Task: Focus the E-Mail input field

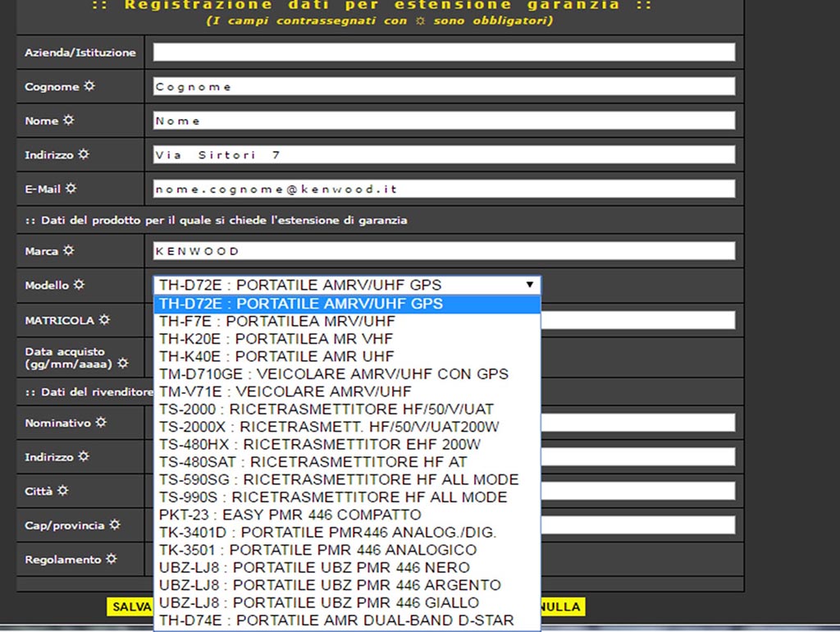Action: click(x=444, y=189)
